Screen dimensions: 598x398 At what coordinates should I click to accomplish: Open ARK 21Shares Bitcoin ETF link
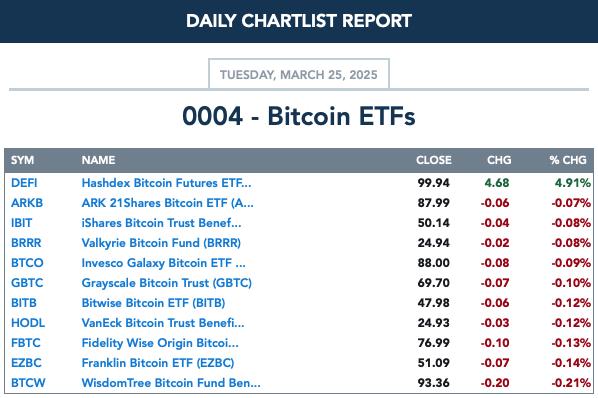tap(167, 203)
